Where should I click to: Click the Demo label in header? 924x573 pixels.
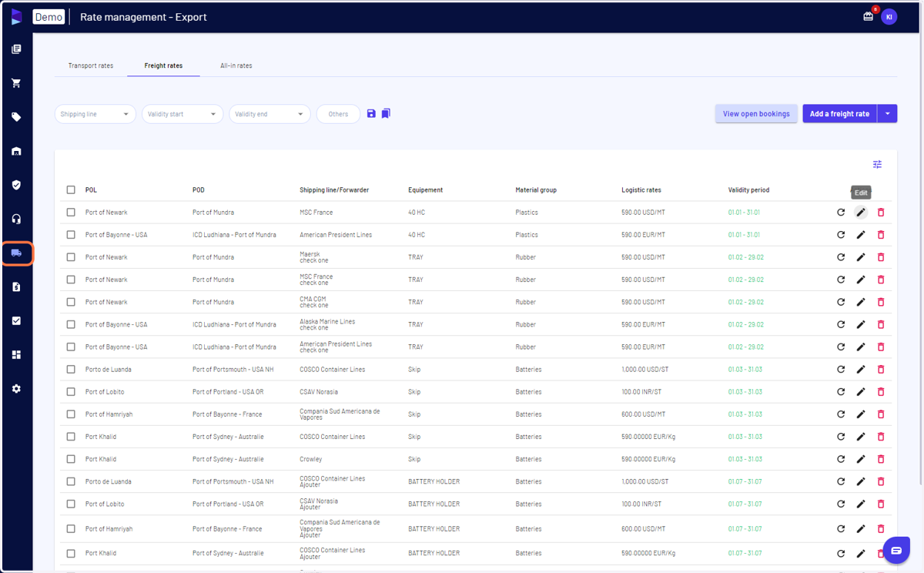(49, 17)
